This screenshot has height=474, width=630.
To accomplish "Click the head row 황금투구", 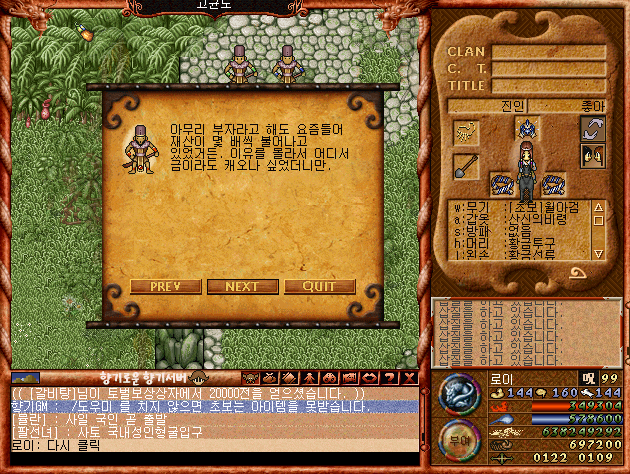I will pyautogui.click(x=505, y=243).
